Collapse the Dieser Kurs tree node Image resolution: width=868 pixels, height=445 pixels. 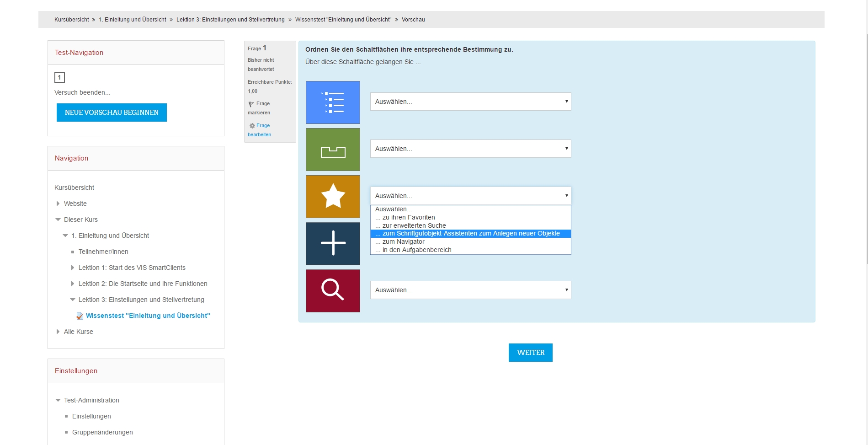[x=58, y=220]
